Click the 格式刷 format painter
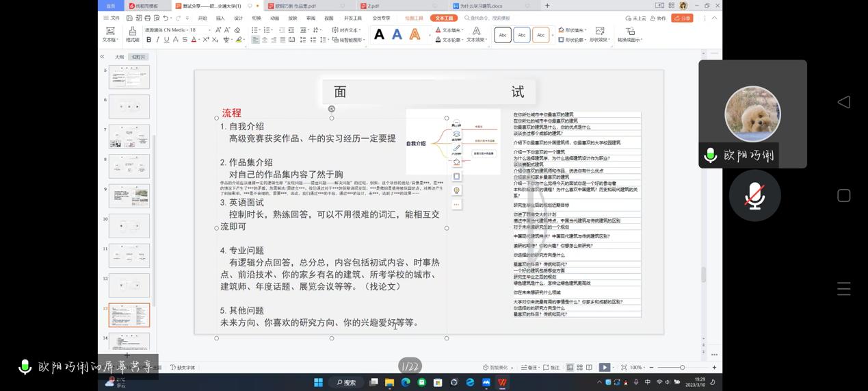Viewport: 868px width, 391px height. (x=132, y=34)
